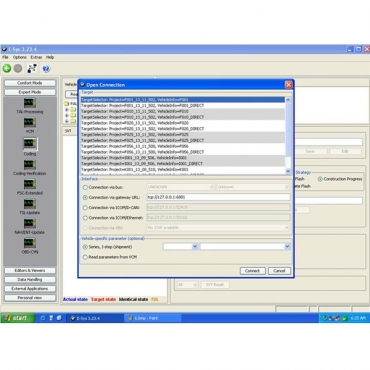Viewport: 370px width, 370px height.
Task: Select target row VehicleInfo=F010
Action: tap(183, 111)
